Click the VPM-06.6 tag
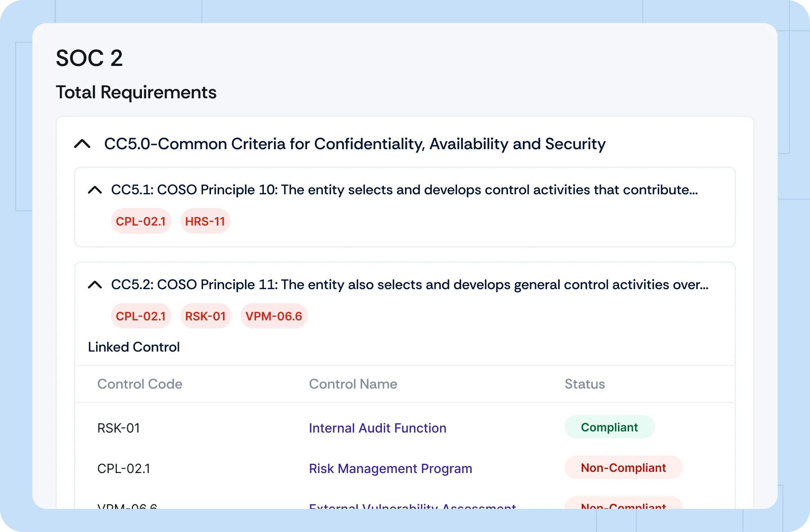810x532 pixels. click(x=274, y=316)
